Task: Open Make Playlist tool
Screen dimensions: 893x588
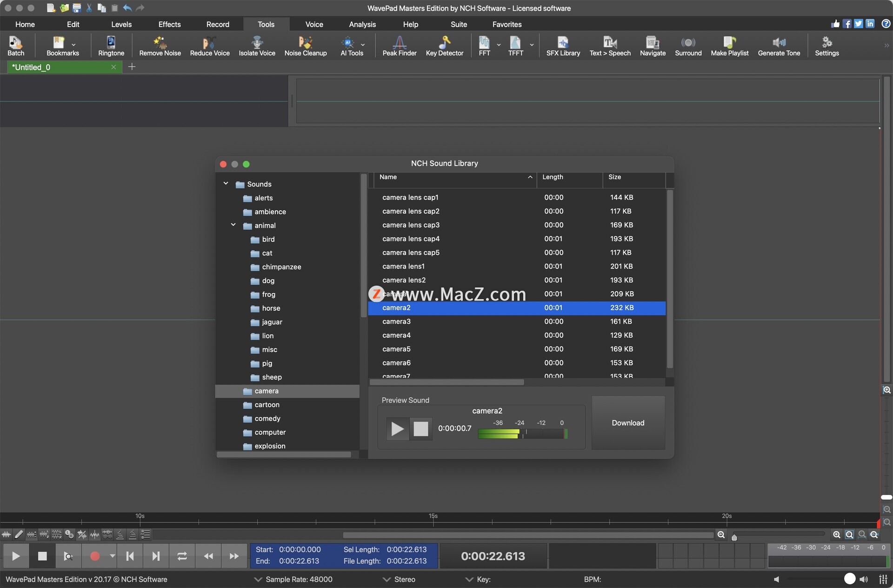Action: click(730, 46)
